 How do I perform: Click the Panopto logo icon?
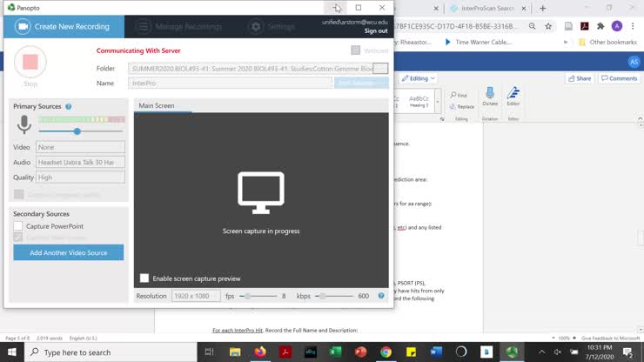[11, 7]
